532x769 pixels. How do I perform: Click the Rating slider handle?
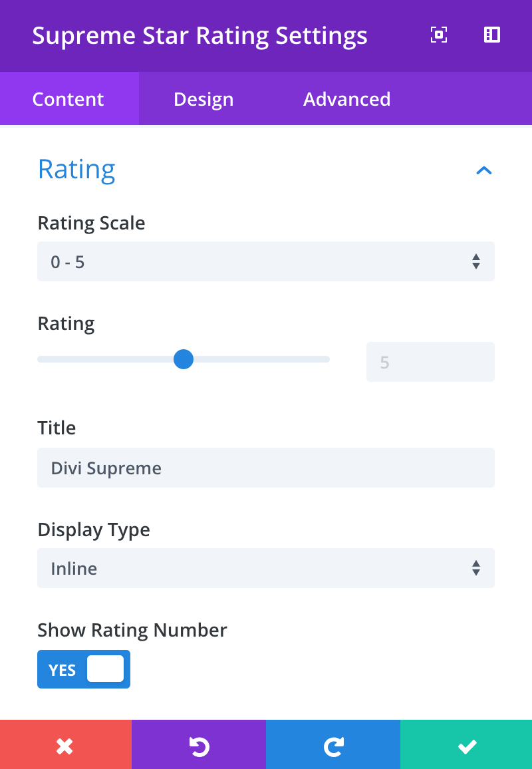(183, 359)
